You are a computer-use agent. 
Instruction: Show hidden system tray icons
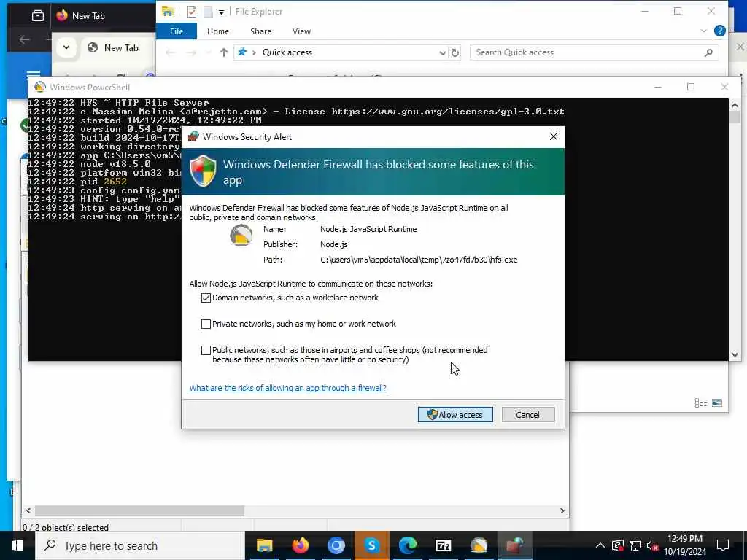click(x=600, y=545)
